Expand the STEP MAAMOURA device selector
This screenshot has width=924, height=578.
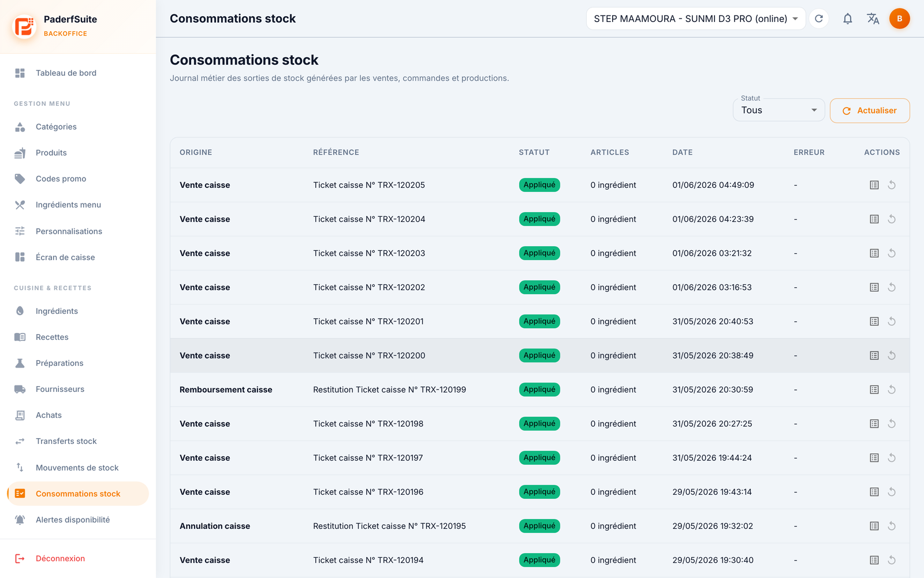click(696, 18)
